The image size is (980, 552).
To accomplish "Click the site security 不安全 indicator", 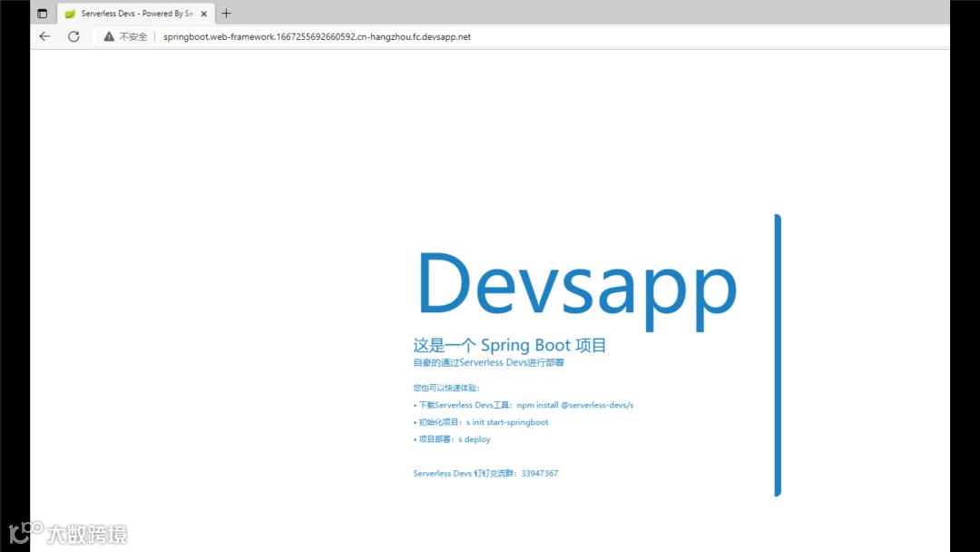I will click(x=132, y=36).
